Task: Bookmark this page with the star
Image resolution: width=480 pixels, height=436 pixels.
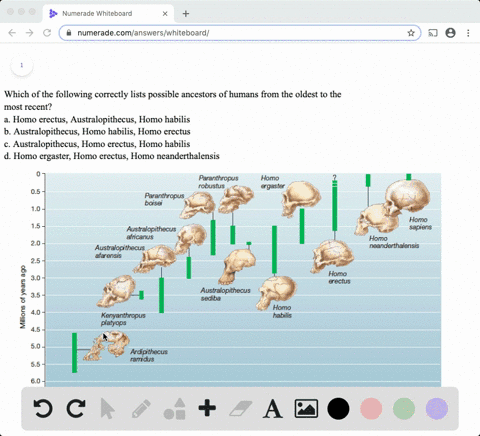Action: coord(411,33)
